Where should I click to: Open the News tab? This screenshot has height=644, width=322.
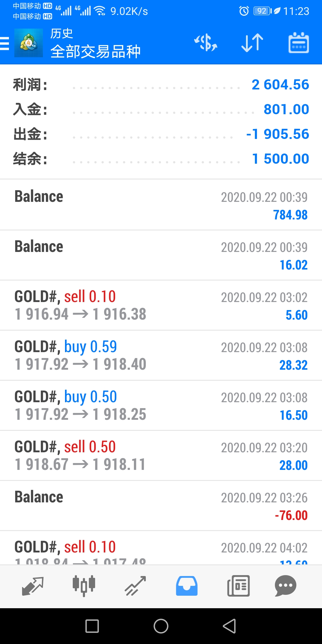pos(238,586)
